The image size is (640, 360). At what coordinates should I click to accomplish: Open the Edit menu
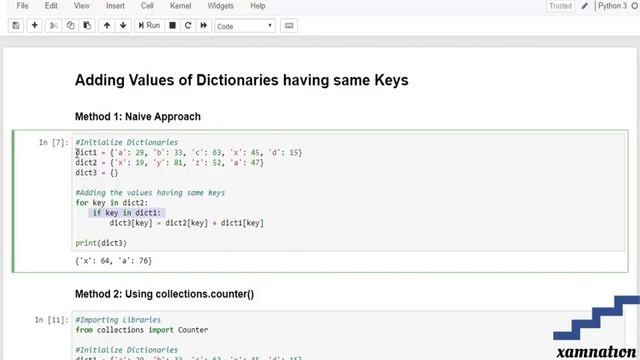51,6
